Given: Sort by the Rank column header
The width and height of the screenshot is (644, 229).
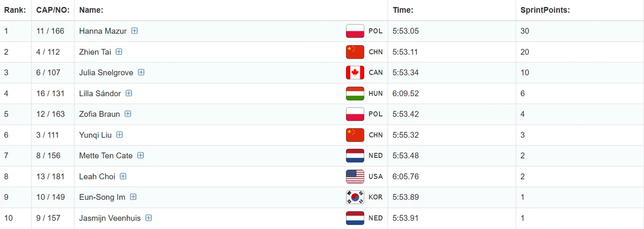Looking at the screenshot, I should click(15, 10).
